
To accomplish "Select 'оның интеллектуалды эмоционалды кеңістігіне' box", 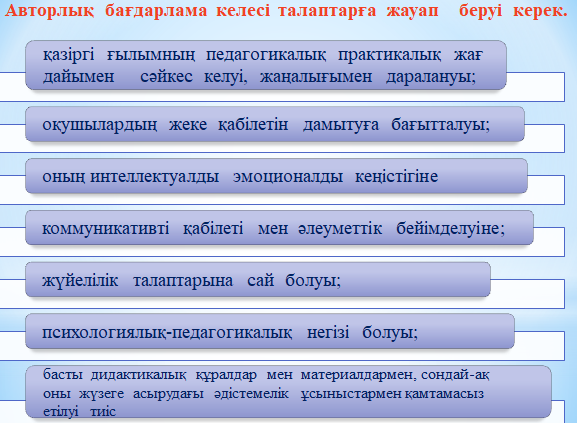I will [x=276, y=176].
